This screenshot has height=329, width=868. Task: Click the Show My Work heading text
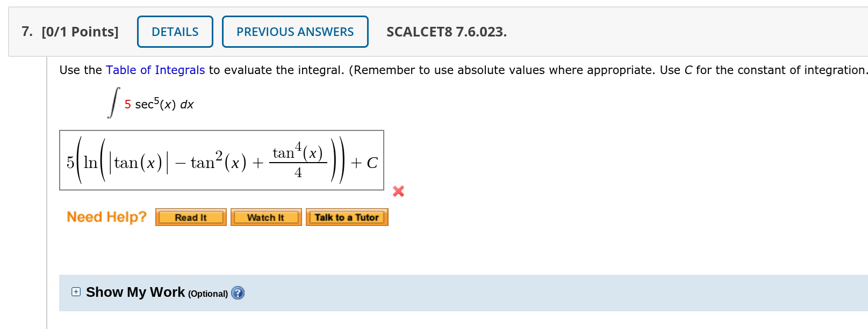click(134, 292)
